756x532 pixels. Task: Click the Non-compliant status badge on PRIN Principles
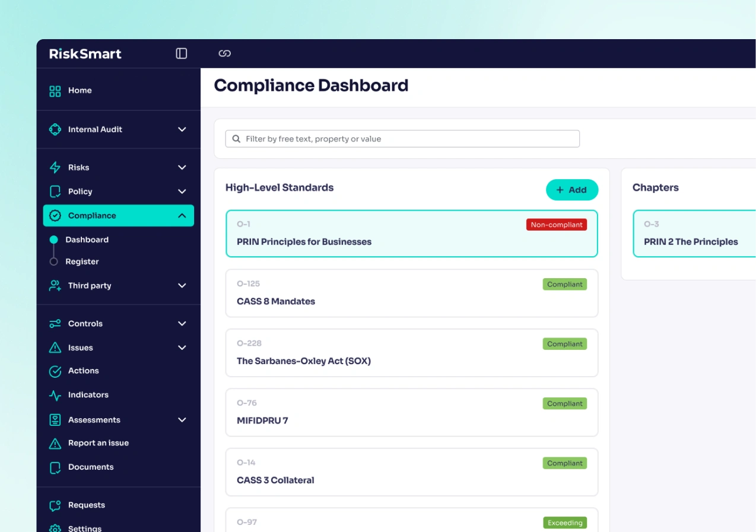click(556, 224)
